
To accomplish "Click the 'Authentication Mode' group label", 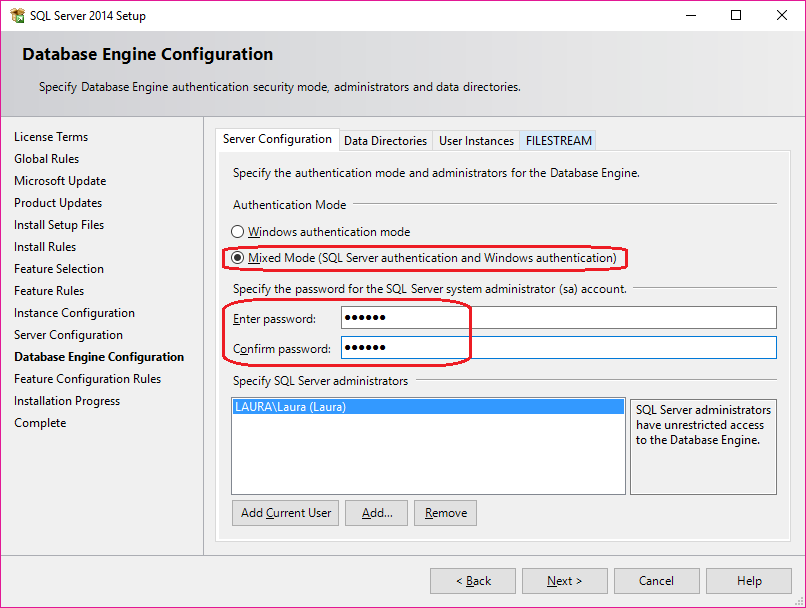I will pos(289,205).
